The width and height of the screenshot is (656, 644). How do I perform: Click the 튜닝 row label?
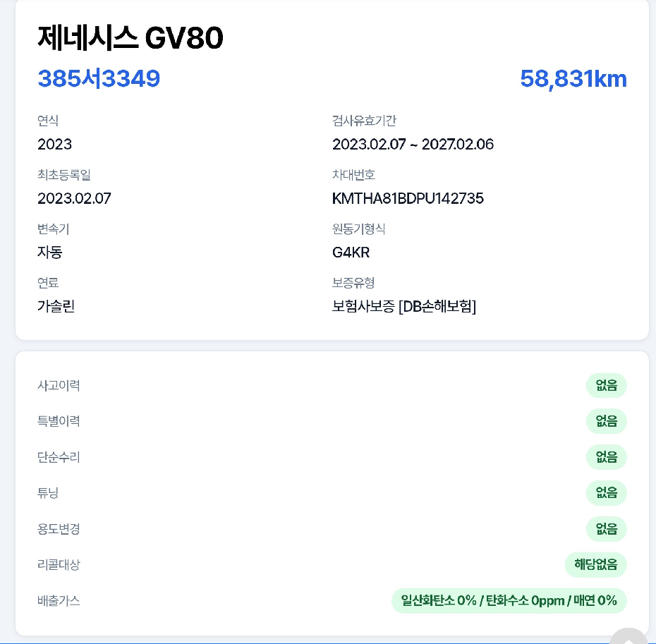tap(48, 493)
